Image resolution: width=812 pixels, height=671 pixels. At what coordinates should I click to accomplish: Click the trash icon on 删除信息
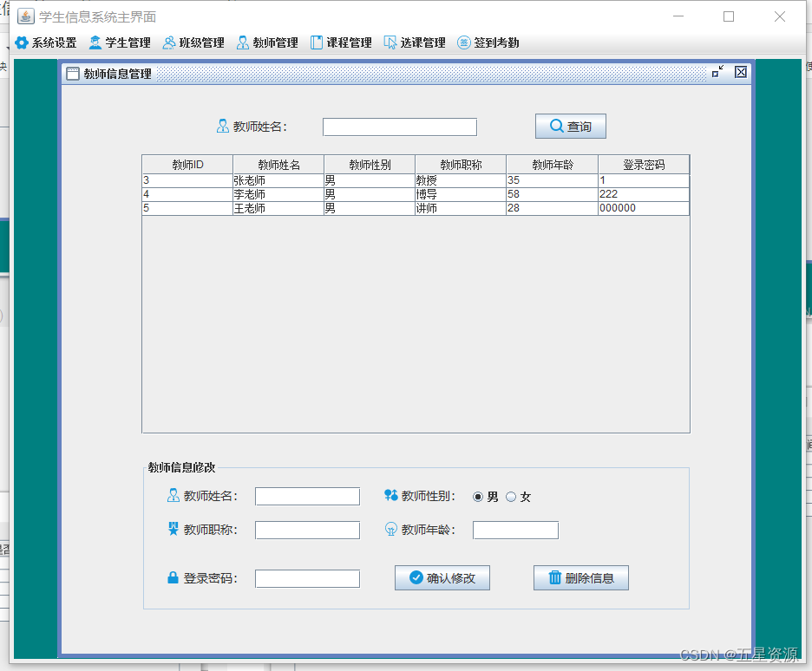pyautogui.click(x=554, y=577)
